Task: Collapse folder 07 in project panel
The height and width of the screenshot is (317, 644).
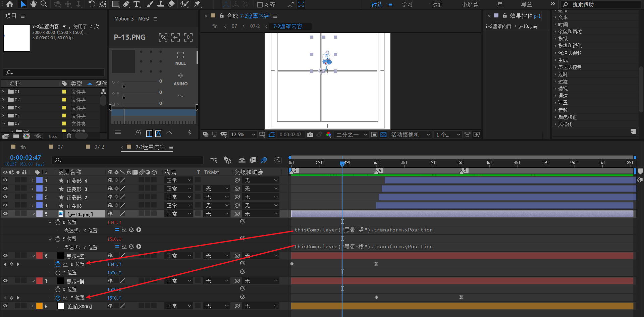Action: pyautogui.click(x=3, y=123)
